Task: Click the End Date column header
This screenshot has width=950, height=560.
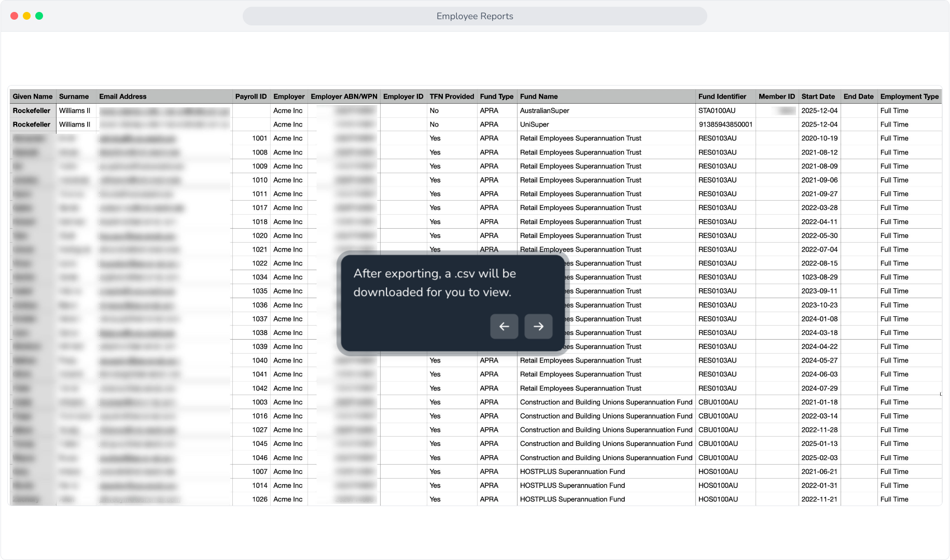Action: 859,96
